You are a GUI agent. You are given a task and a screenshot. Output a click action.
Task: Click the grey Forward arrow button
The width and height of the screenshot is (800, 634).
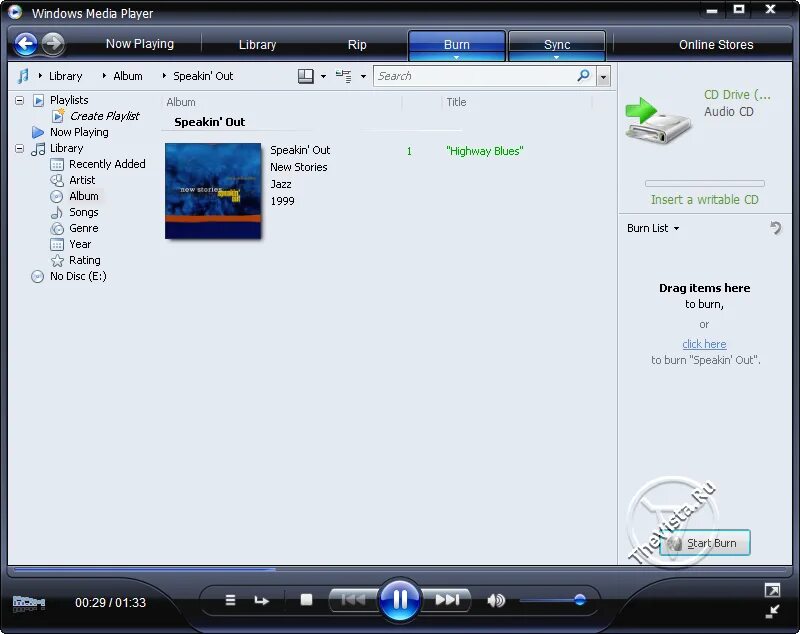click(x=53, y=44)
